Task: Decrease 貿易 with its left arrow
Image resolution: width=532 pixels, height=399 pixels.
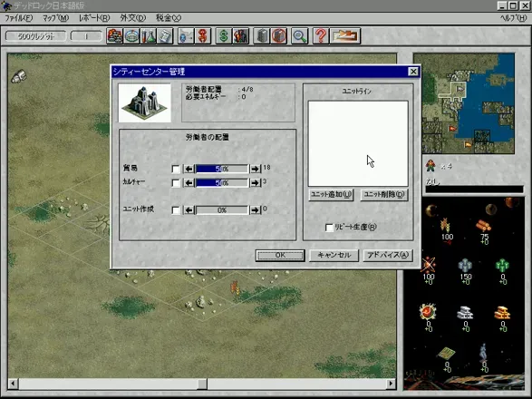Action: 189,169
